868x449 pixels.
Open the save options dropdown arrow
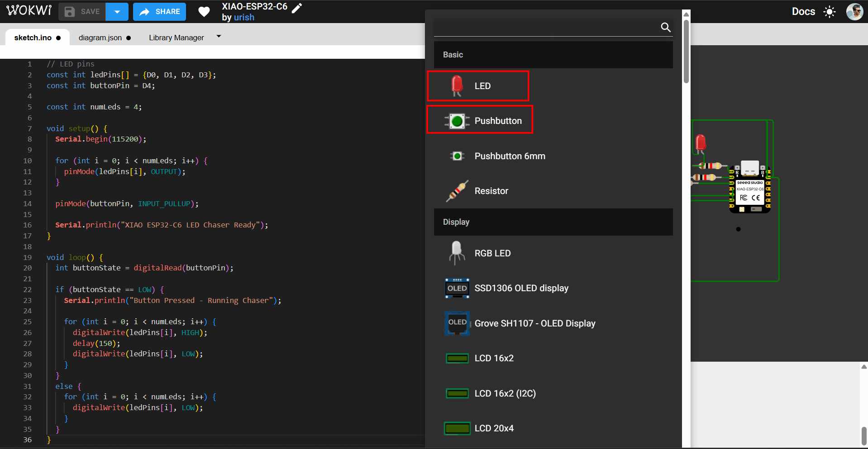click(x=117, y=12)
